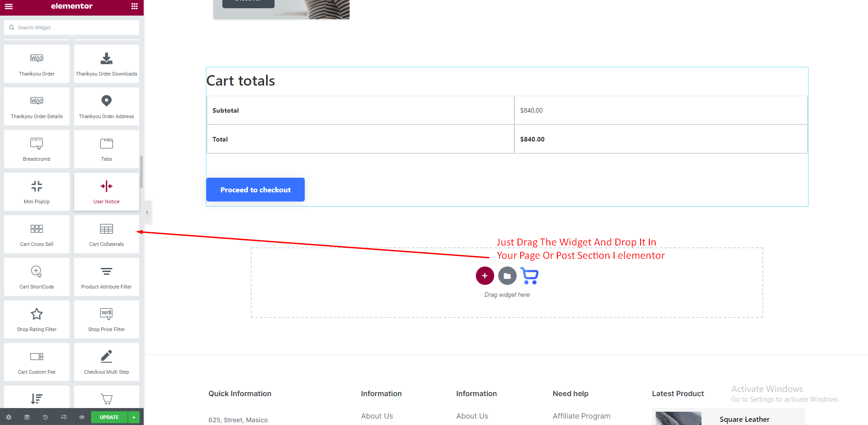Open the Navigator layers icon

pyautogui.click(x=27, y=417)
